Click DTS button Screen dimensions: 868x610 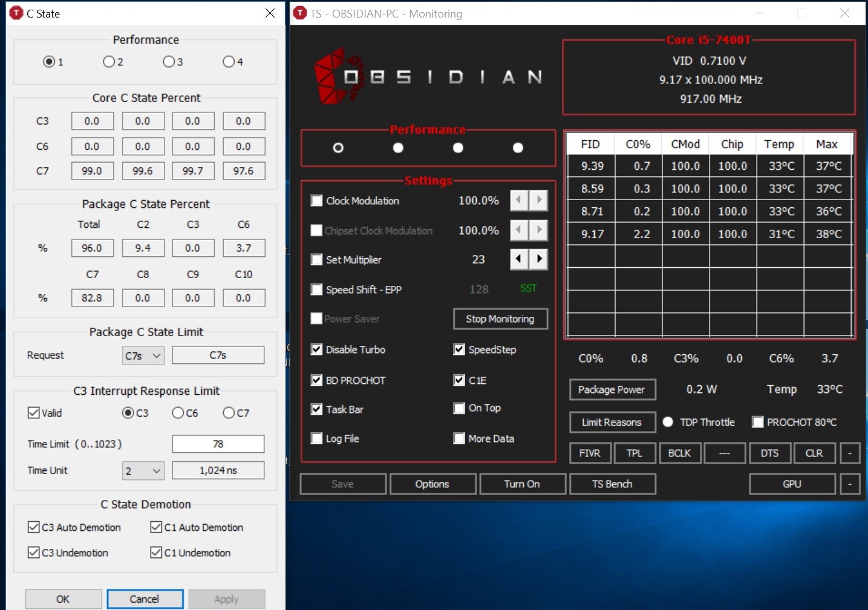pos(769,453)
